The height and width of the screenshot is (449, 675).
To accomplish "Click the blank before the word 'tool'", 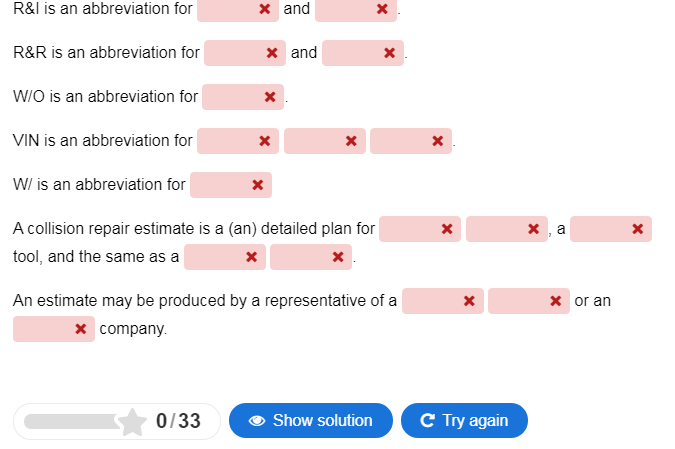I will tap(611, 229).
